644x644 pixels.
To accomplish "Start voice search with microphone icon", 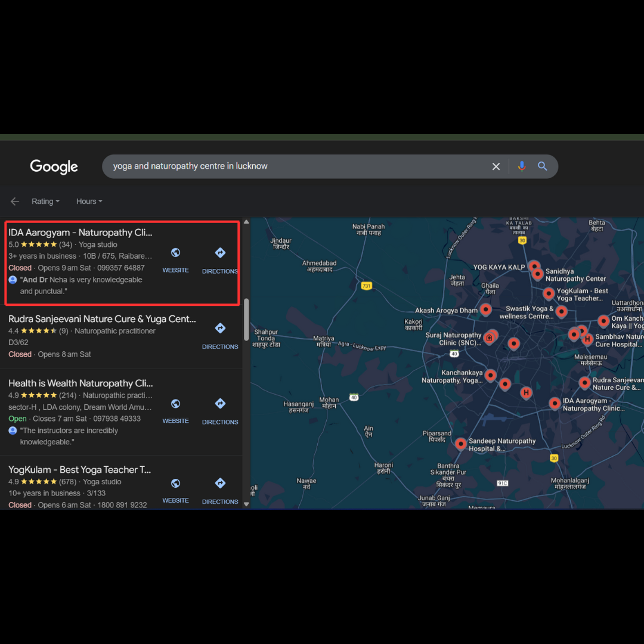I will point(522,166).
